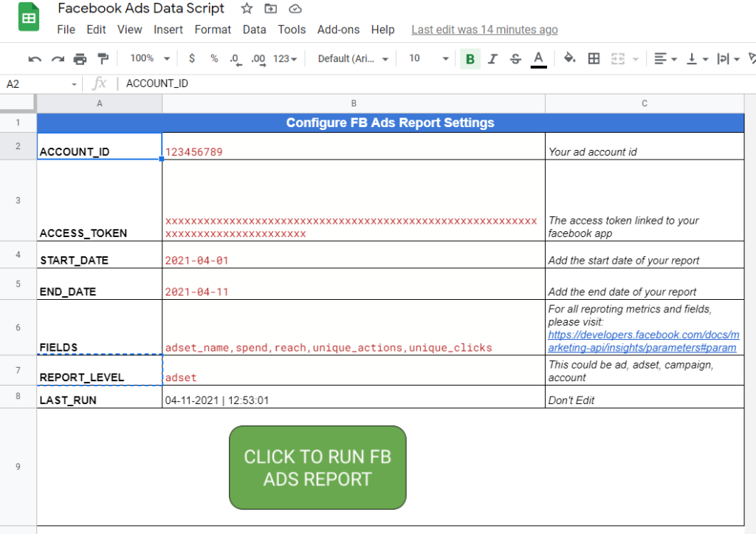Select the 'Your ad account id' note cell
756x534 pixels.
point(645,146)
